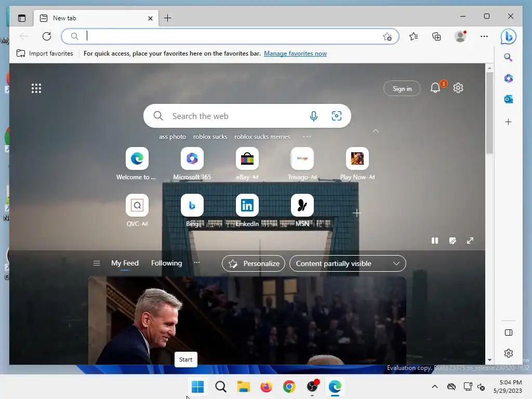Open a new tab with plus button
The height and width of the screenshot is (399, 532).
[x=168, y=18]
